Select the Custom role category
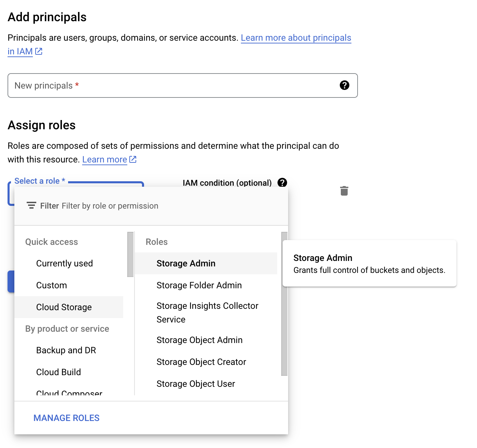This screenshot has height=448, width=477. click(51, 285)
